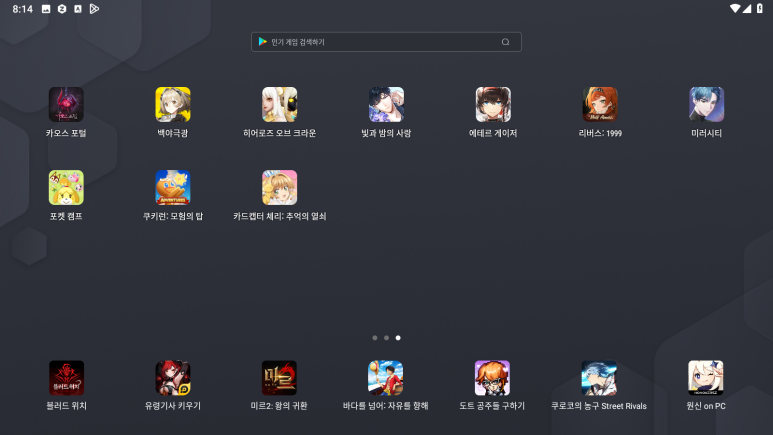The image size is (773, 435).
Task: Click the 에테르 게이저 label text
Action: (x=493, y=133)
